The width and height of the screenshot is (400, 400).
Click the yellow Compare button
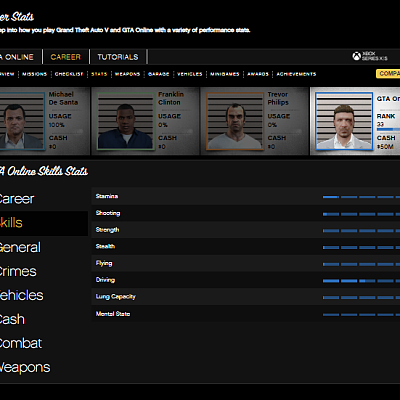(388, 74)
